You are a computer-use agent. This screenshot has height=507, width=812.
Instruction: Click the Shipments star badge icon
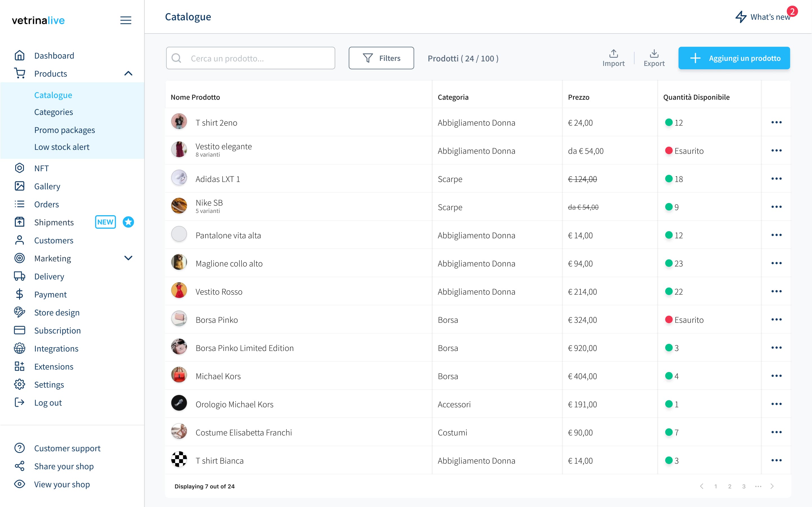click(x=128, y=222)
